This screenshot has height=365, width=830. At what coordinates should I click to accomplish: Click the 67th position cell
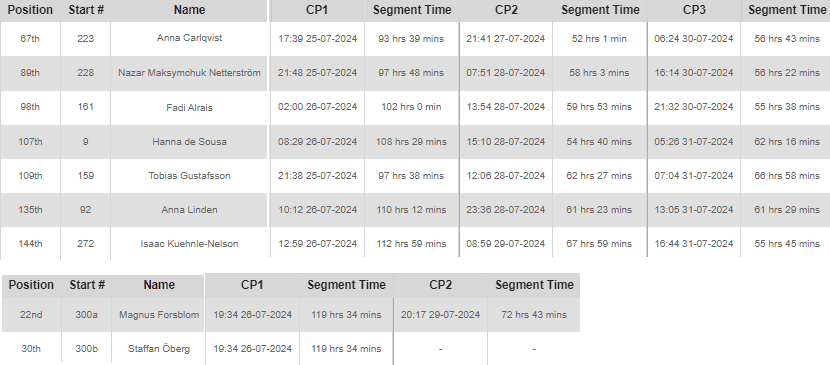30,39
